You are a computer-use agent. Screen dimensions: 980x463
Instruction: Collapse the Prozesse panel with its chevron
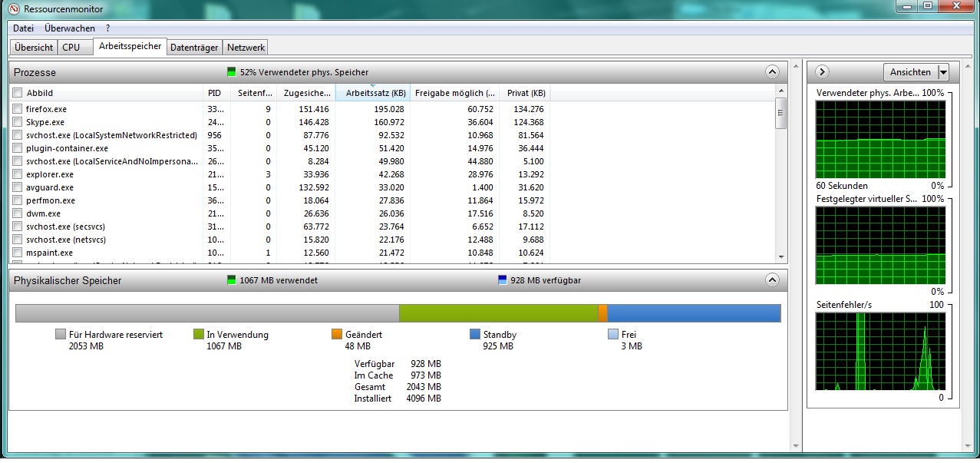click(x=772, y=72)
